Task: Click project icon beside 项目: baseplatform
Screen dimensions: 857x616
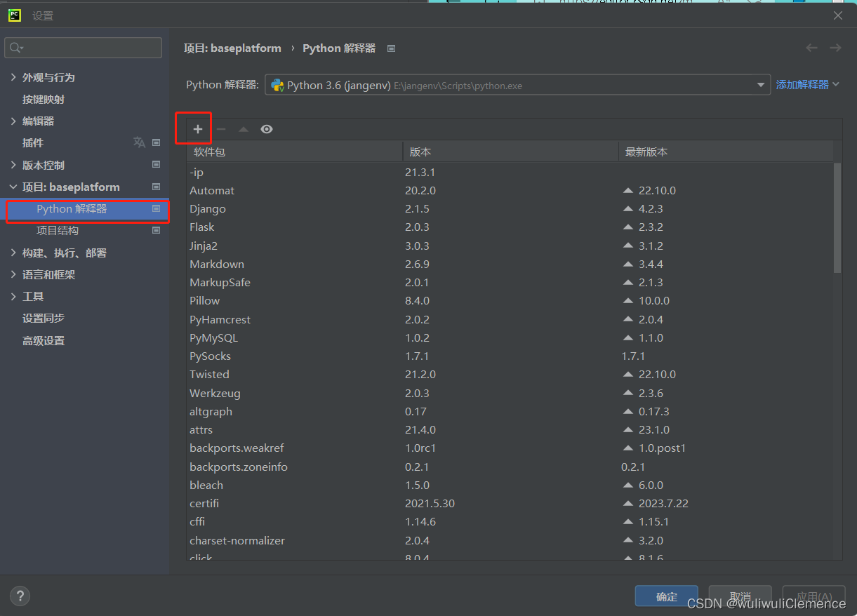Action: [156, 187]
